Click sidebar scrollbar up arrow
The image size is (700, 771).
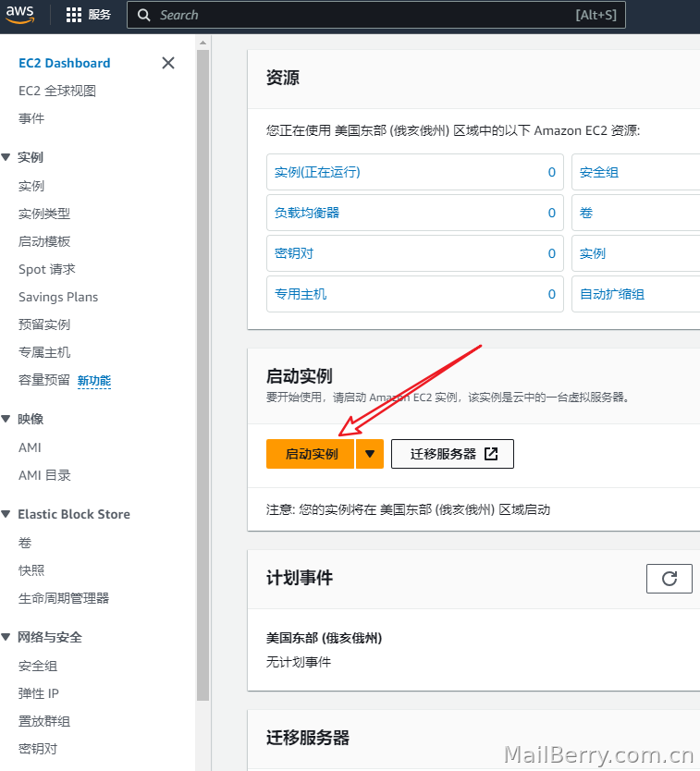[203, 43]
